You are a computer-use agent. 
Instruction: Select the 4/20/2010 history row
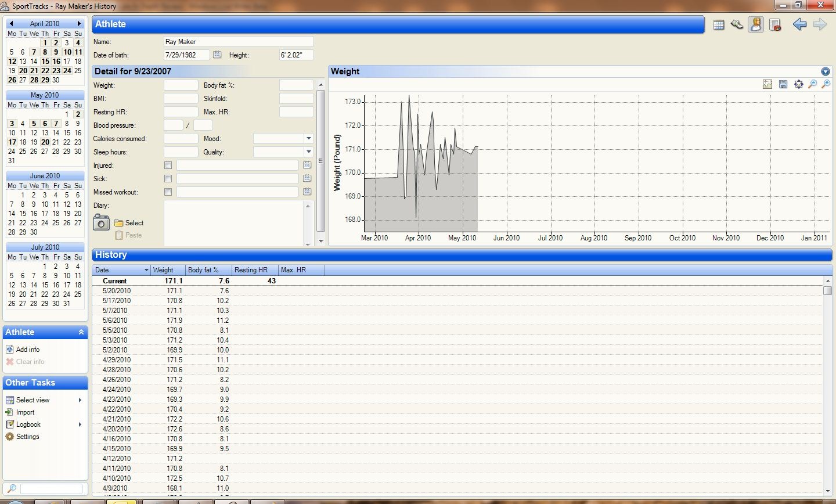[457, 429]
